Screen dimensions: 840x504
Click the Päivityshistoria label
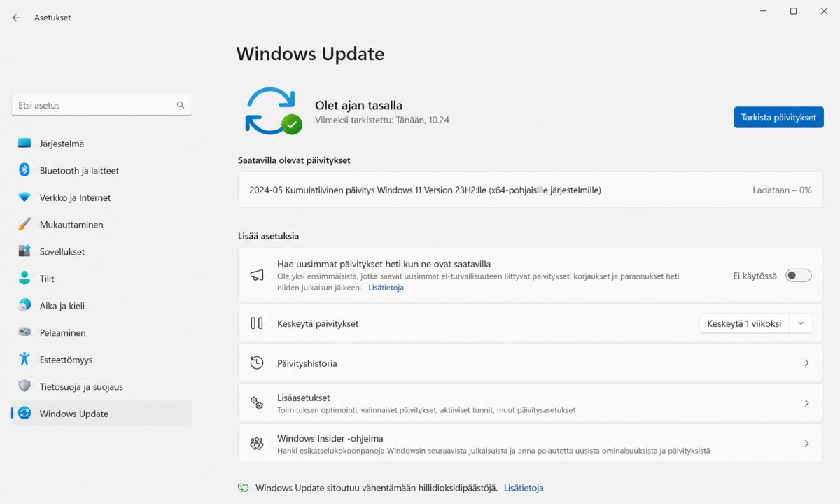click(x=307, y=363)
